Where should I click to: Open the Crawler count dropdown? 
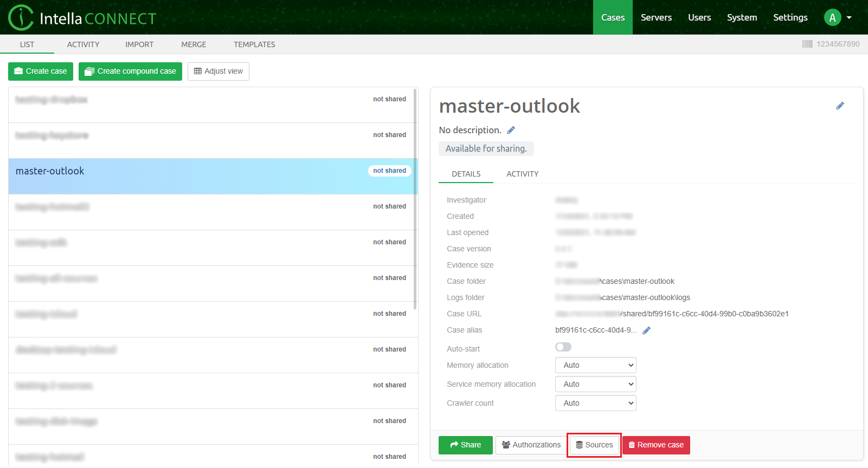(x=595, y=404)
